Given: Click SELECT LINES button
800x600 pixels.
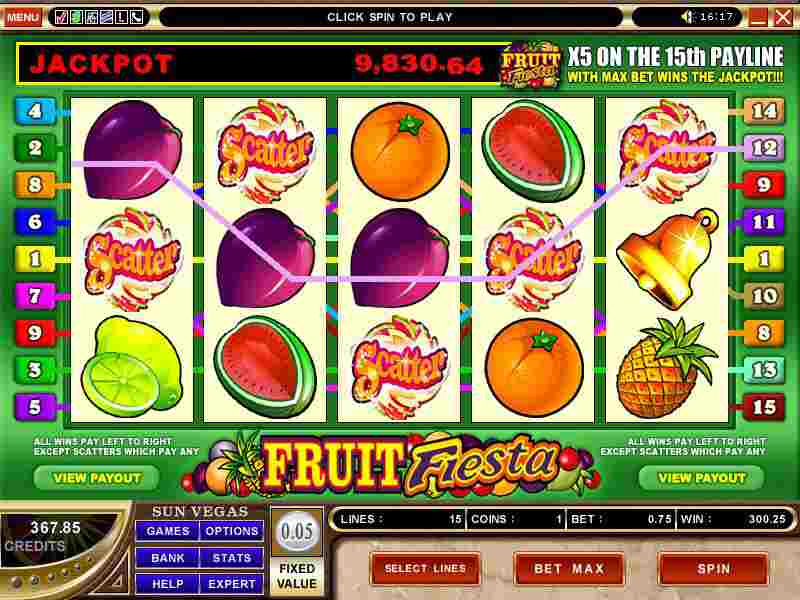Looking at the screenshot, I should (425, 568).
